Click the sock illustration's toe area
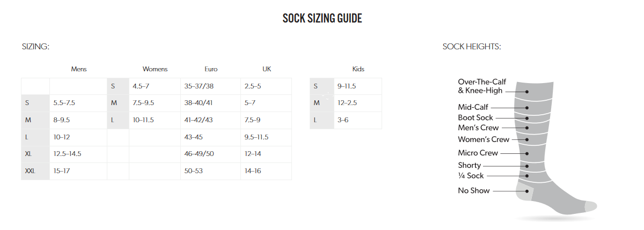644x230 pixels. [x=590, y=206]
